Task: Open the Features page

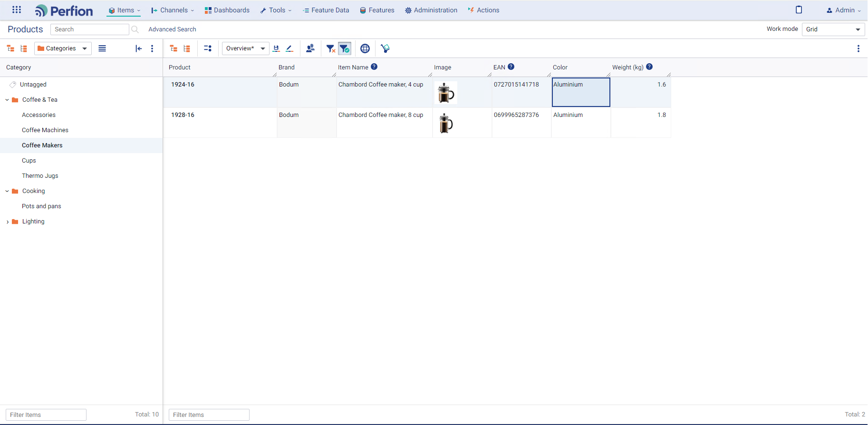Action: (377, 10)
